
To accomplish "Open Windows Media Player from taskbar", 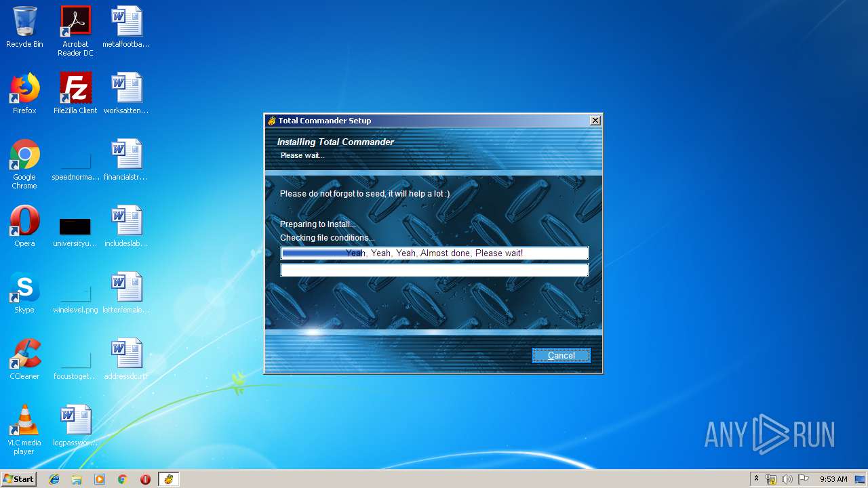I will (100, 479).
